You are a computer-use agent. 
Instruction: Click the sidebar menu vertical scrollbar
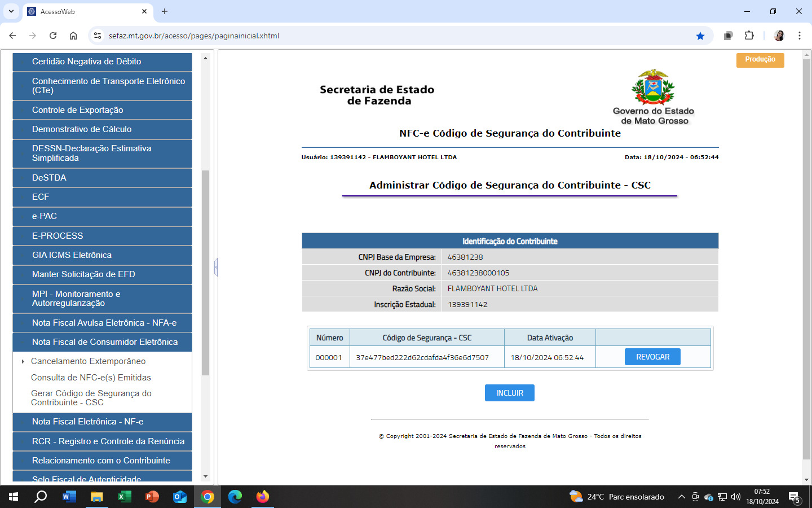tap(205, 271)
